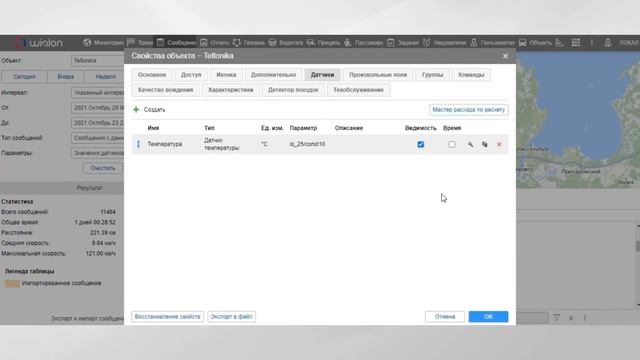Close the Свойства объекта dialog
This screenshot has height=360, width=640.
pos(505,56)
